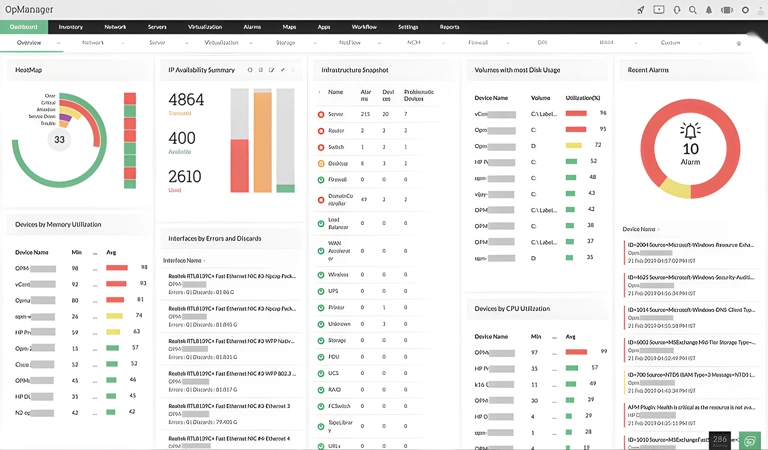Click the green status icon beside Printer

coord(321,308)
